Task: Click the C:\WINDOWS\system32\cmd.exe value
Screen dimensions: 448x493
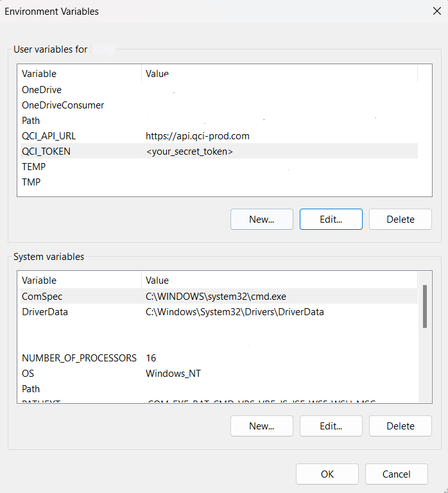Action: [216, 296]
